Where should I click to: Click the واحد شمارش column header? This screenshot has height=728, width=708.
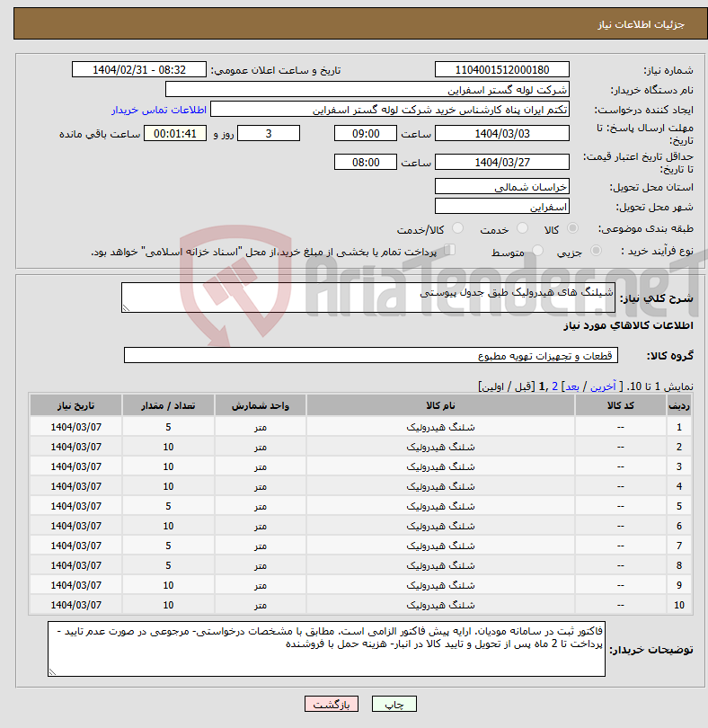coord(260,405)
